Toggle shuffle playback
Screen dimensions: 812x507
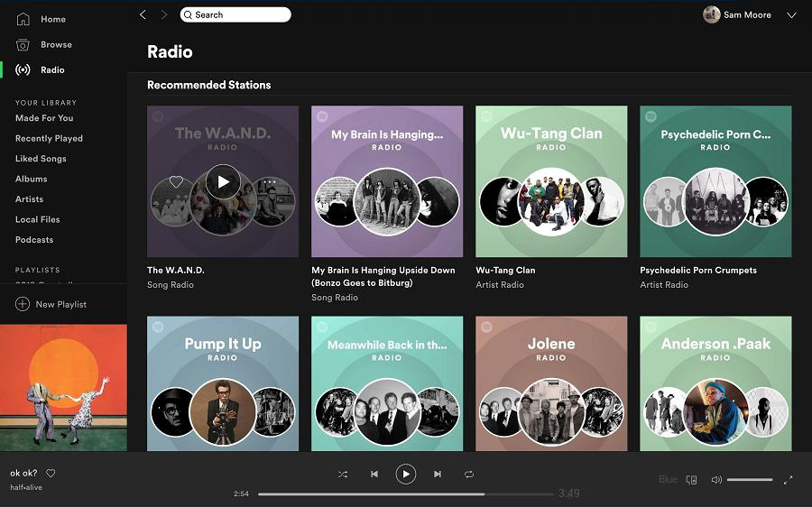pyautogui.click(x=343, y=475)
